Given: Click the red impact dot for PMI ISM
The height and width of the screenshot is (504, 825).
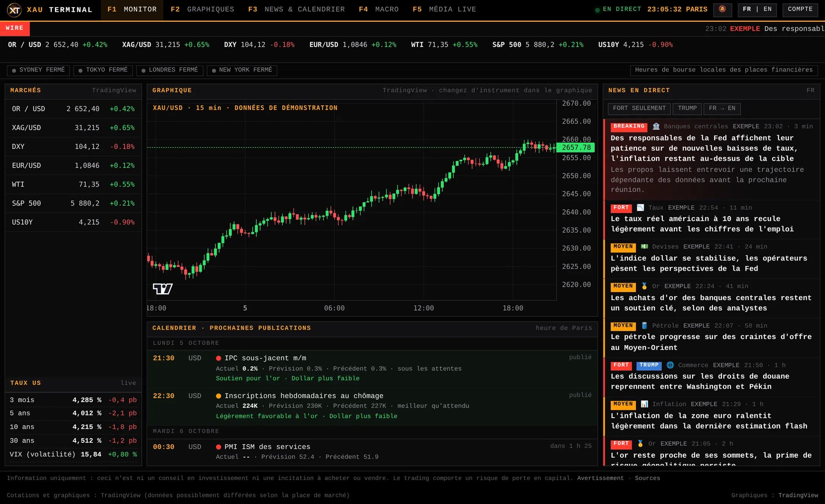Looking at the screenshot, I should coord(218,447).
